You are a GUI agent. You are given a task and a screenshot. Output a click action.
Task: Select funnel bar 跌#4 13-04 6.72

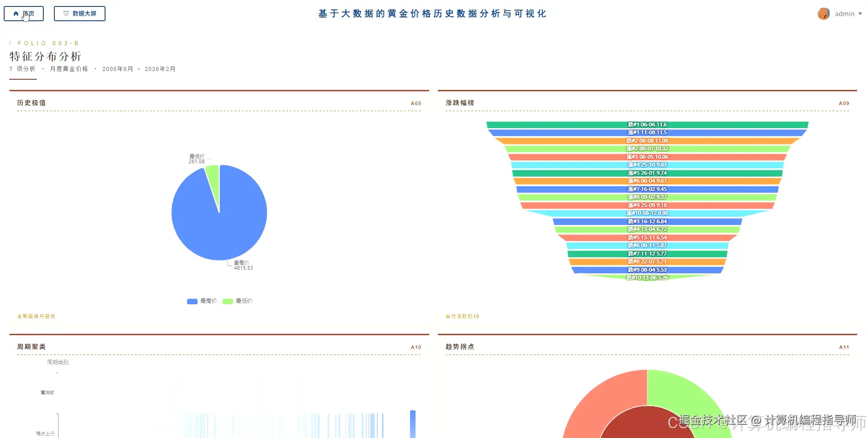coord(647,230)
